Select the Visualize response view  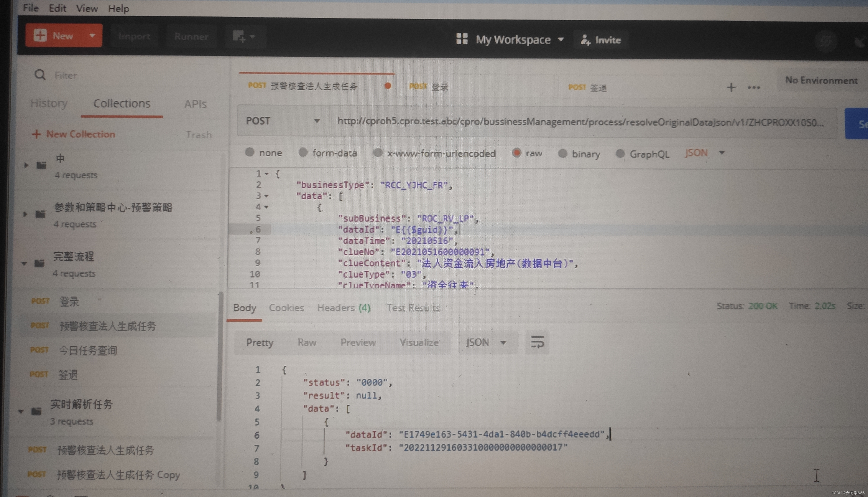point(419,342)
